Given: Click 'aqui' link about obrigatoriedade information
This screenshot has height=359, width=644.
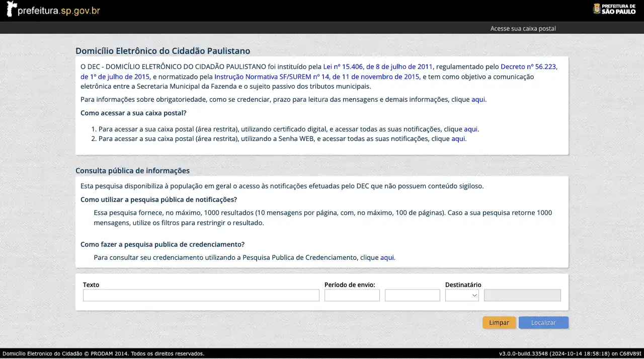Looking at the screenshot, I should pyautogui.click(x=478, y=100).
